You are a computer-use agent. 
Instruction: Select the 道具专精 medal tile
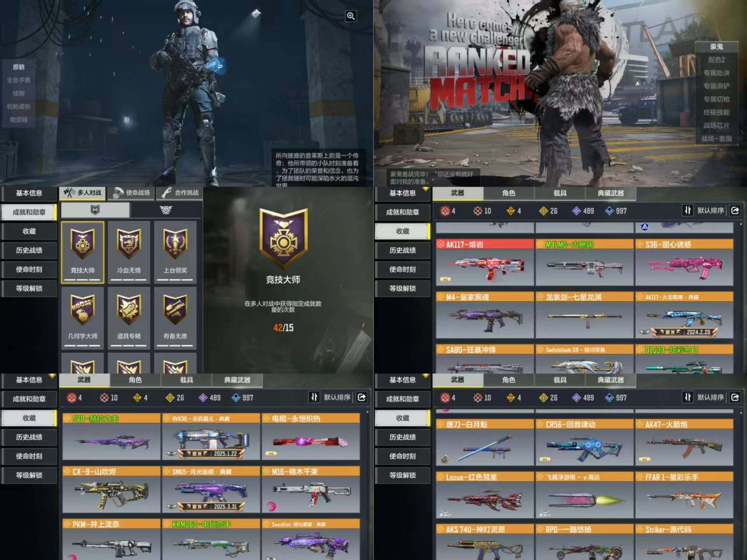point(129,318)
